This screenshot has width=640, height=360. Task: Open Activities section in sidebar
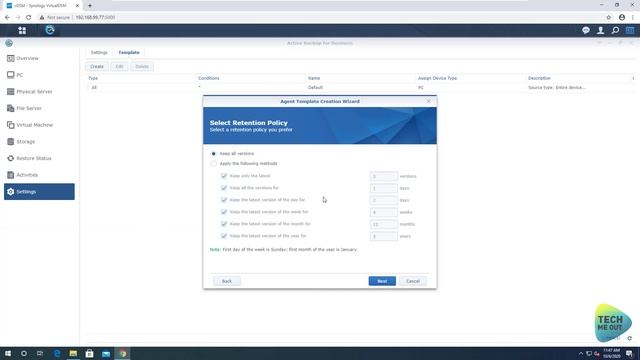click(x=39, y=175)
